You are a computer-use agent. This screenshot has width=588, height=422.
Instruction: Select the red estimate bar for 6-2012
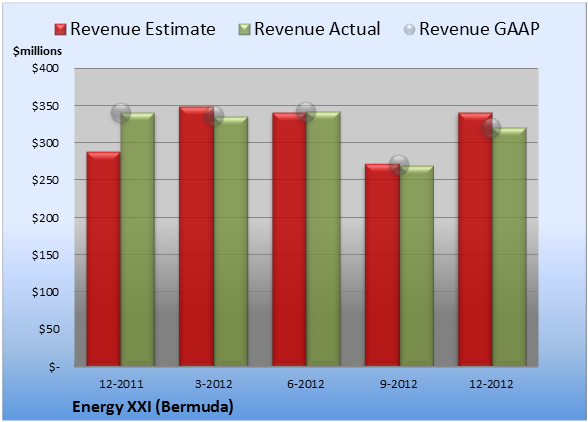289,239
